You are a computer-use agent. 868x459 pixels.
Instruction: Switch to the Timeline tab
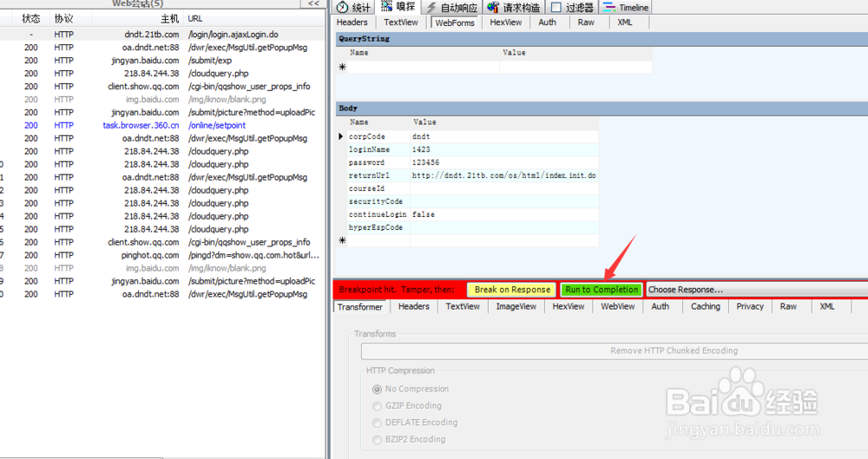626,7
